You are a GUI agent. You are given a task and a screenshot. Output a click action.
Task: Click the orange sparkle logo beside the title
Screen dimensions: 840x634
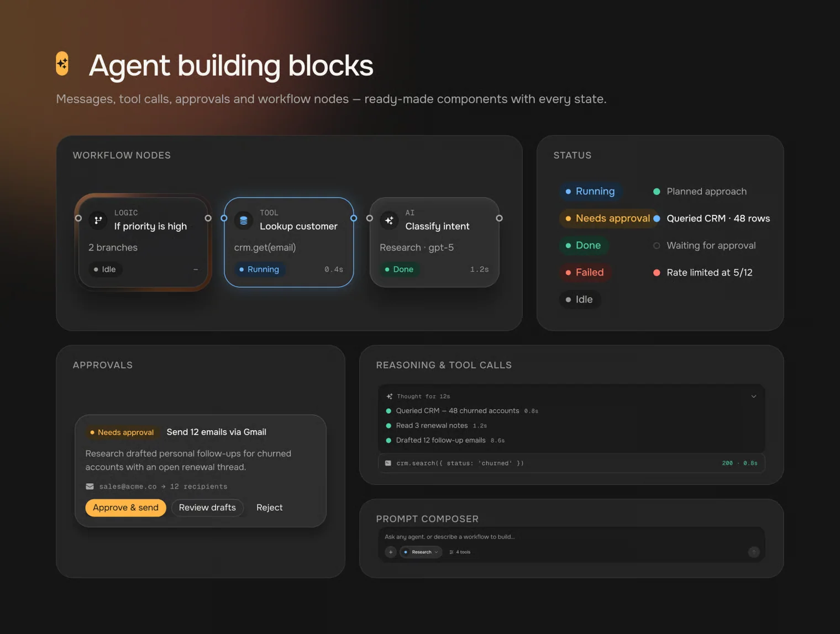pyautogui.click(x=62, y=64)
